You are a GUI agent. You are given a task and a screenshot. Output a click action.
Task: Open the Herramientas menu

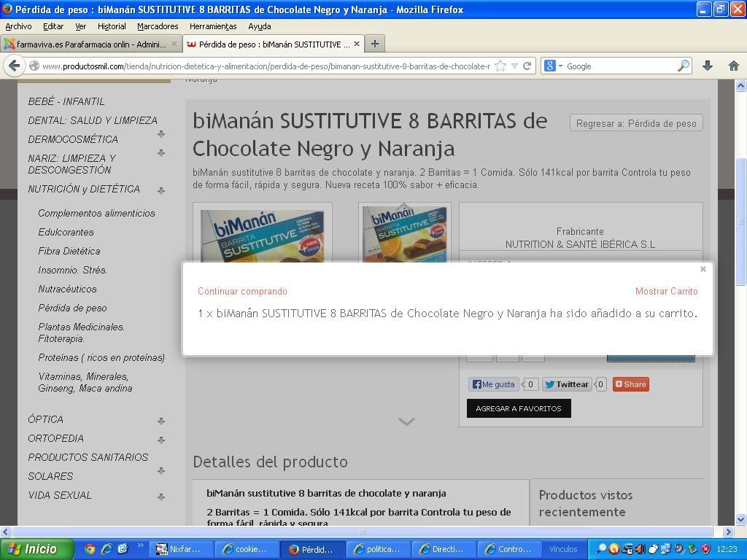point(213,26)
